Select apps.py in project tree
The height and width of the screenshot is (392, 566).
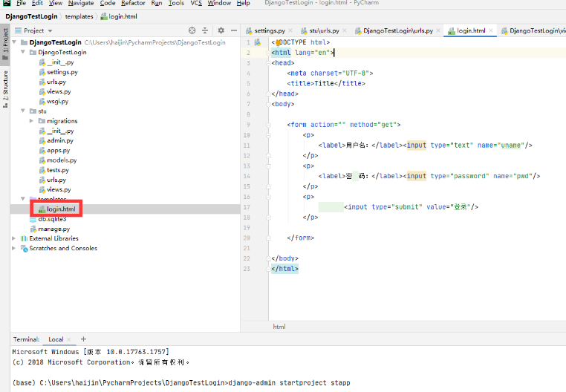[58, 150]
